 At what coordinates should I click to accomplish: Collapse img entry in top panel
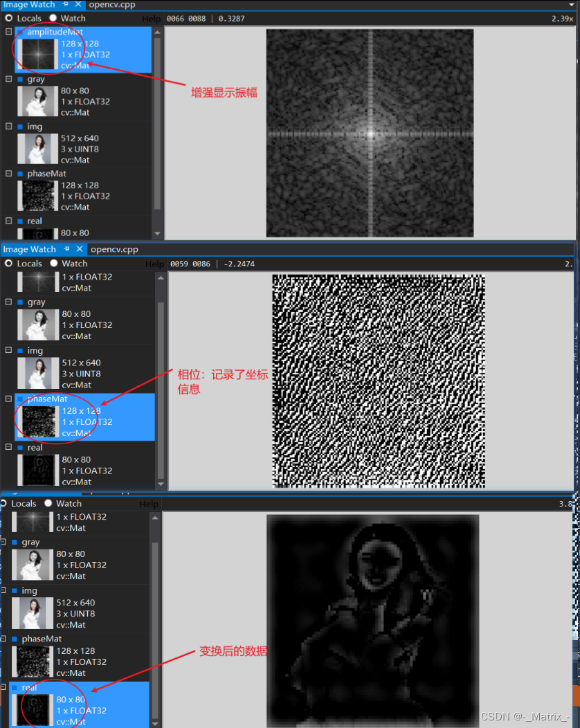pos(9,126)
